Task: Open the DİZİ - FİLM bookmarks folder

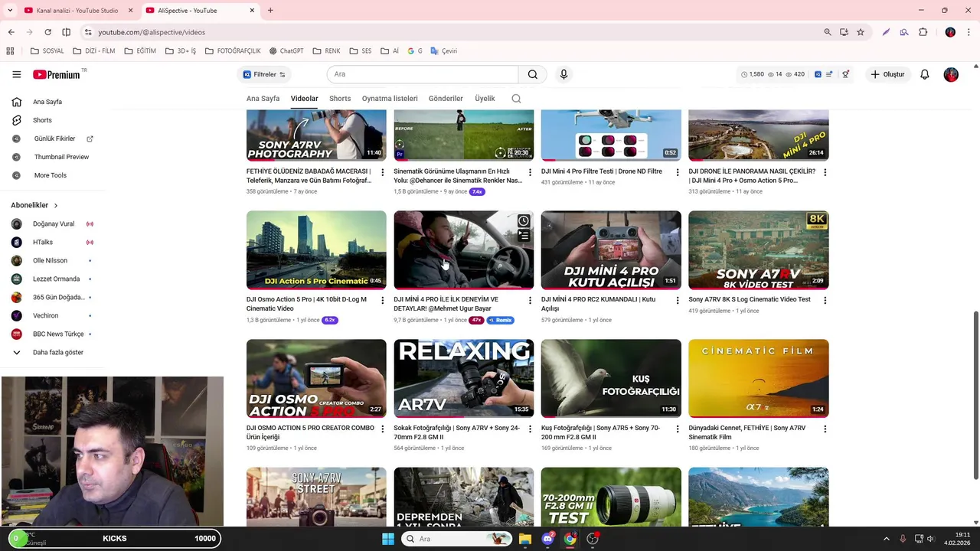Action: click(93, 51)
